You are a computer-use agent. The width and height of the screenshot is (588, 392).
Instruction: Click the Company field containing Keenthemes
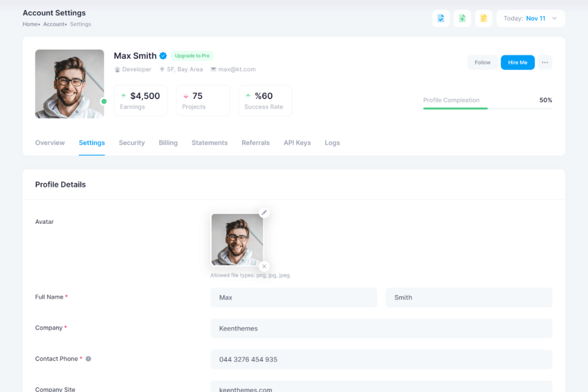tap(381, 328)
